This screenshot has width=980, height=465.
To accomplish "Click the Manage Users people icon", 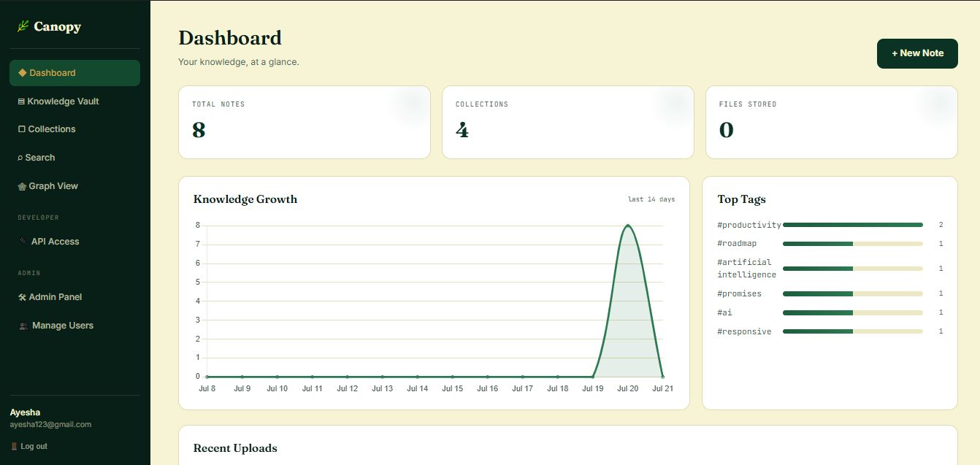I will [x=23, y=326].
